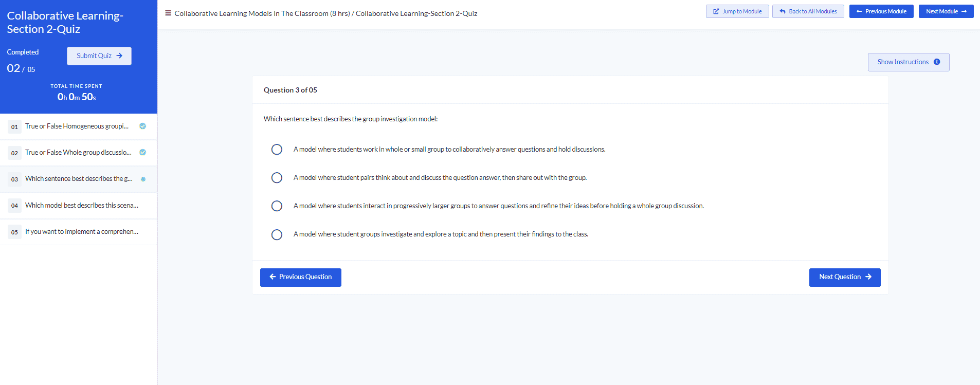Viewport: 980px width, 385px height.
Task: Go to question 01 True or False Homogeneous
Action: pyautogui.click(x=79, y=126)
